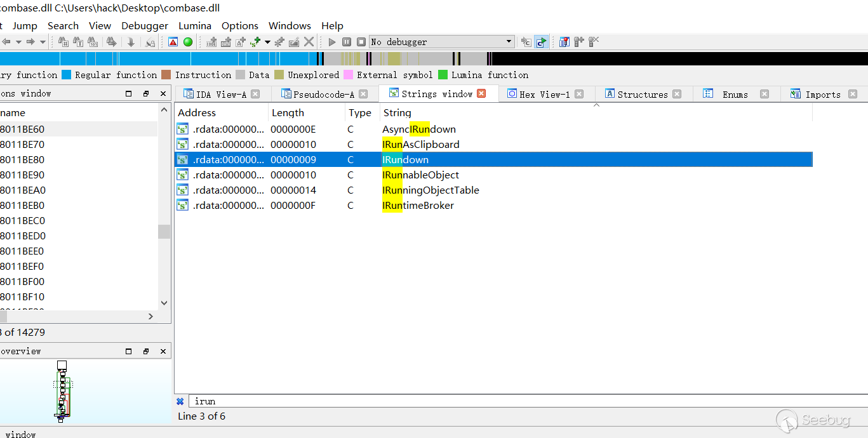
Task: Open the Options menu
Action: 240,25
